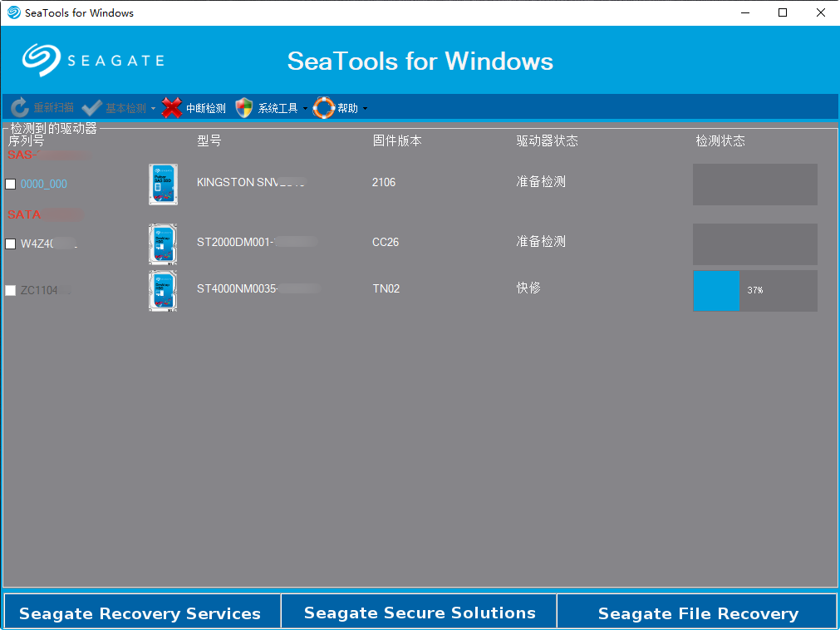This screenshot has width=840, height=630.
Task: Click the basic test checkmark icon
Action: tap(92, 108)
